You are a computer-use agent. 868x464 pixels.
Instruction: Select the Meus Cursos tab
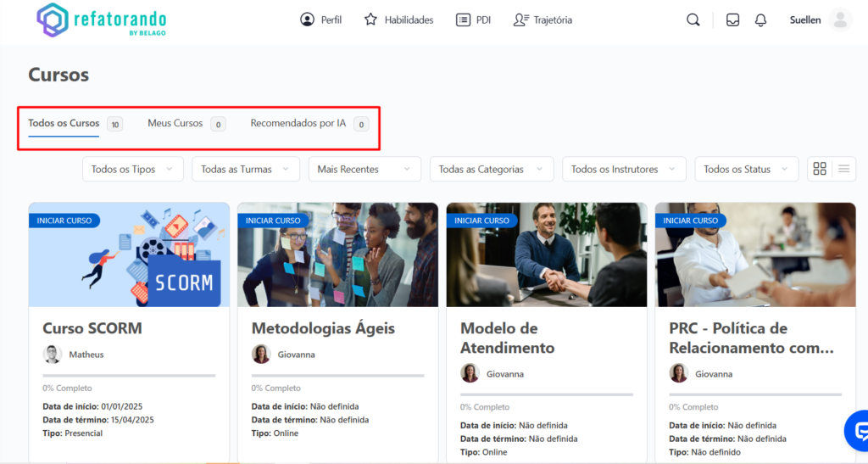[x=175, y=124]
